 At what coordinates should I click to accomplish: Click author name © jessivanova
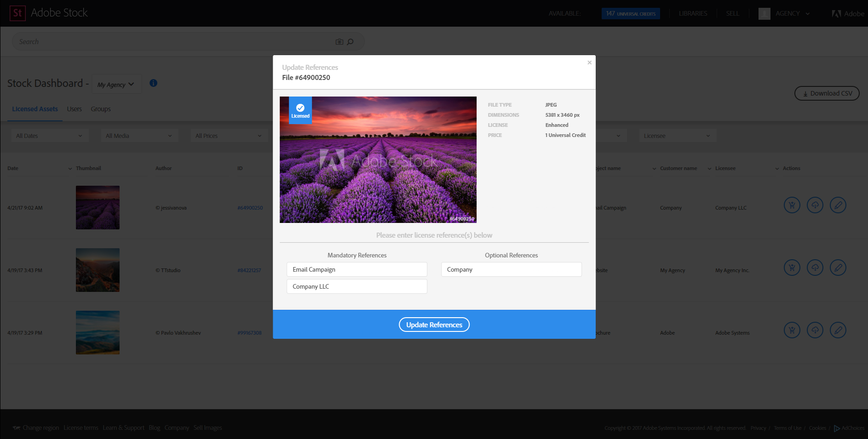[x=171, y=208]
